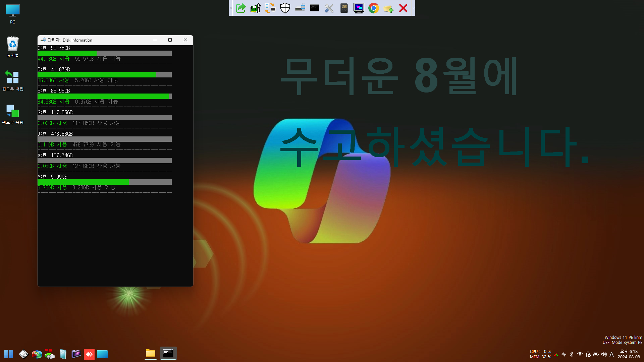Open the green circuit card icon in the top launcher bar

click(256, 8)
